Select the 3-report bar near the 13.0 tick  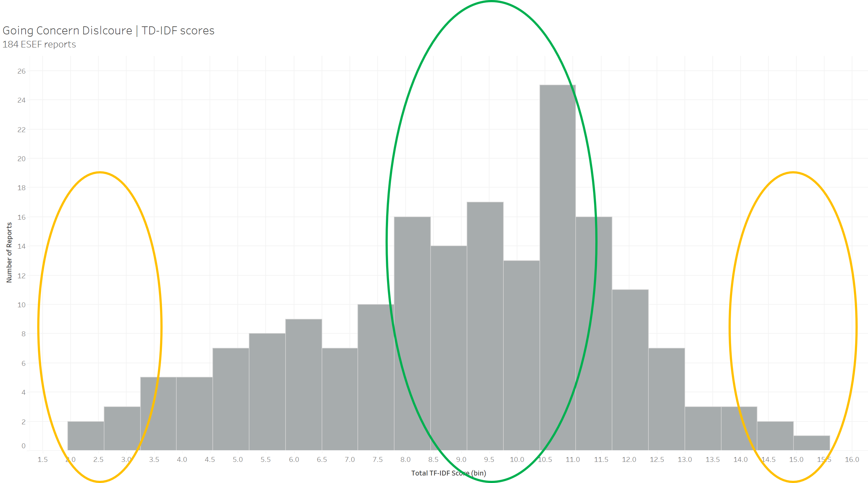703,428
